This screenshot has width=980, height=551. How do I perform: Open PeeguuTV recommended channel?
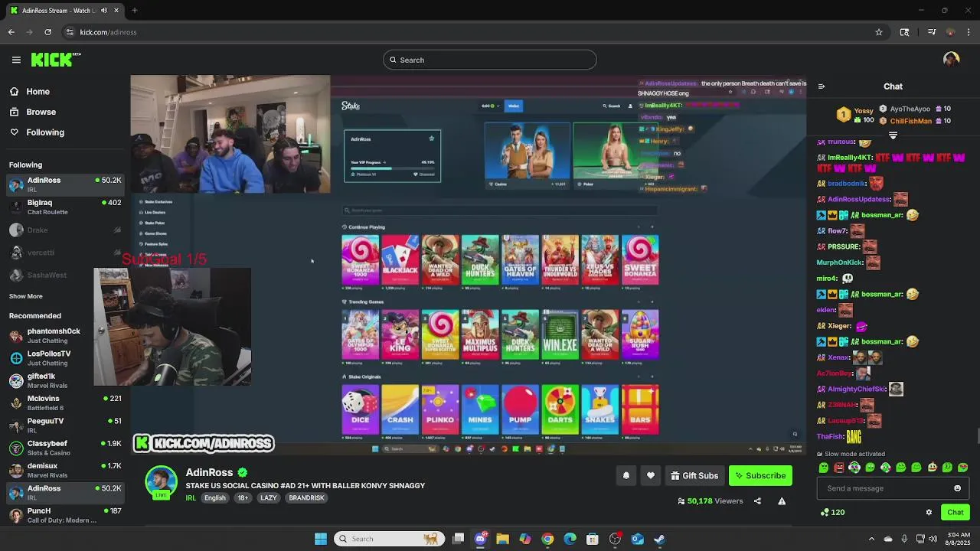pos(64,425)
